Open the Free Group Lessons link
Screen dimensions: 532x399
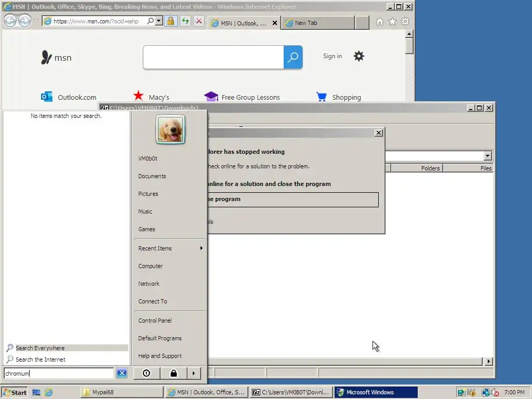[242, 97]
